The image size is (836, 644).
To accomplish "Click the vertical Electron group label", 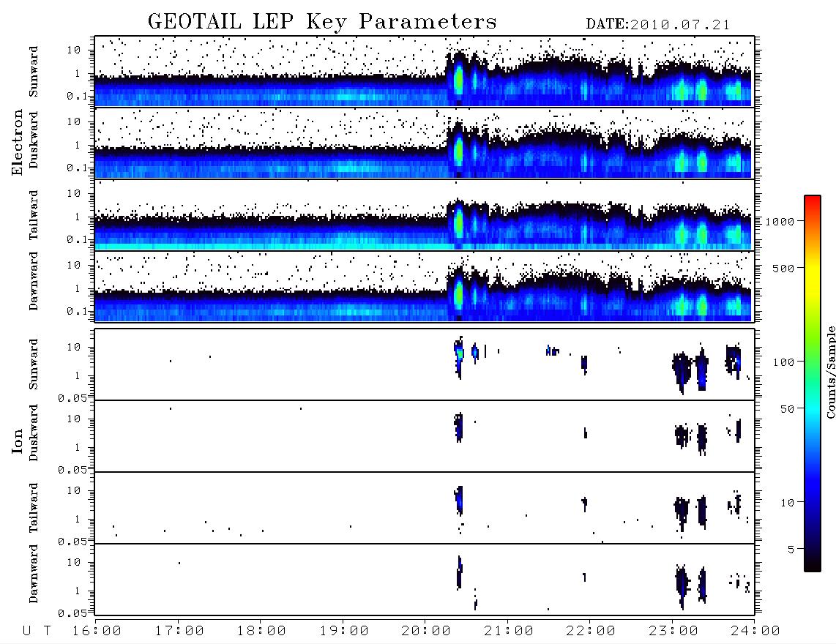I will coord(18,143).
